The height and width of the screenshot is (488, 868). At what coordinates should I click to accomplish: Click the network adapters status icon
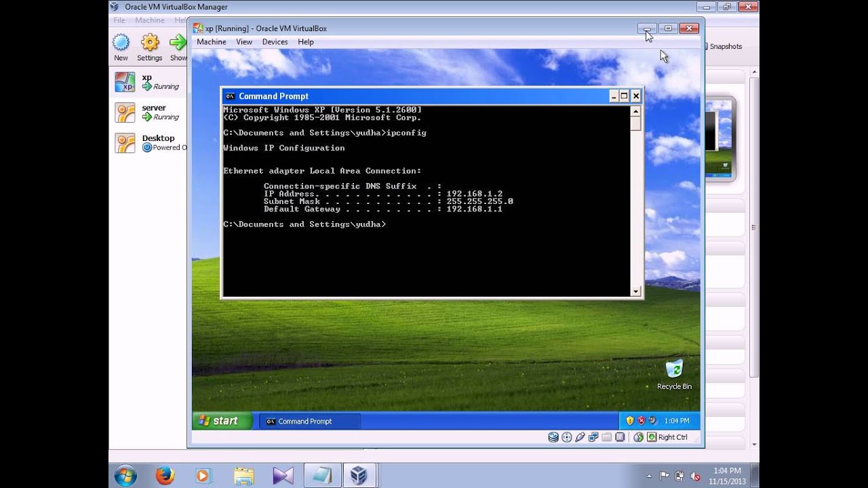(x=593, y=437)
